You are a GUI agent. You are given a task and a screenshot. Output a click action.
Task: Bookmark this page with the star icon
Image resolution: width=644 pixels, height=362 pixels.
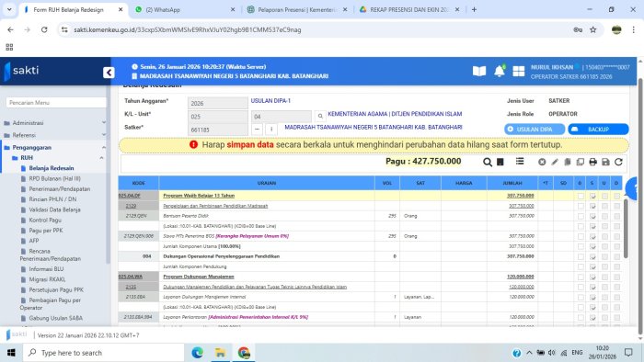point(593,29)
